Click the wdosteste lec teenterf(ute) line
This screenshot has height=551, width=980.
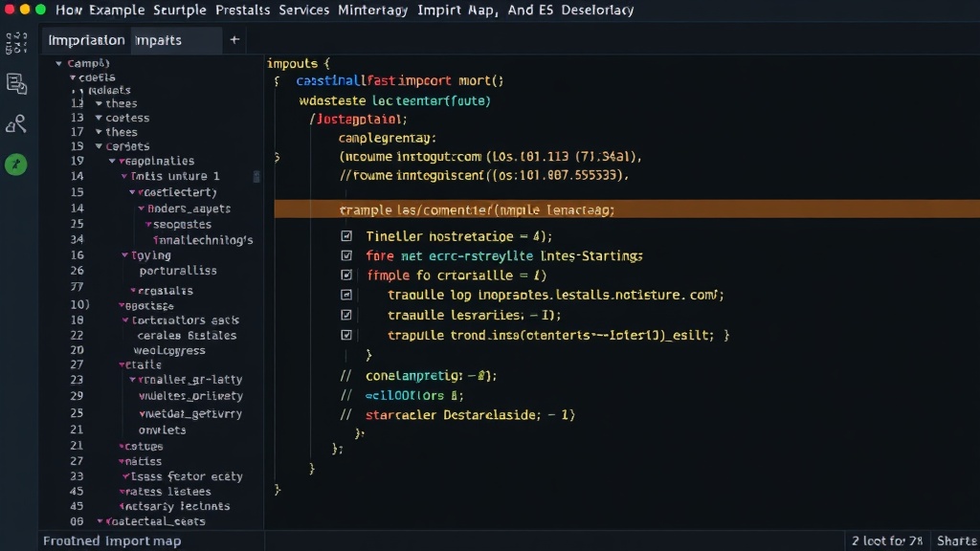click(395, 99)
